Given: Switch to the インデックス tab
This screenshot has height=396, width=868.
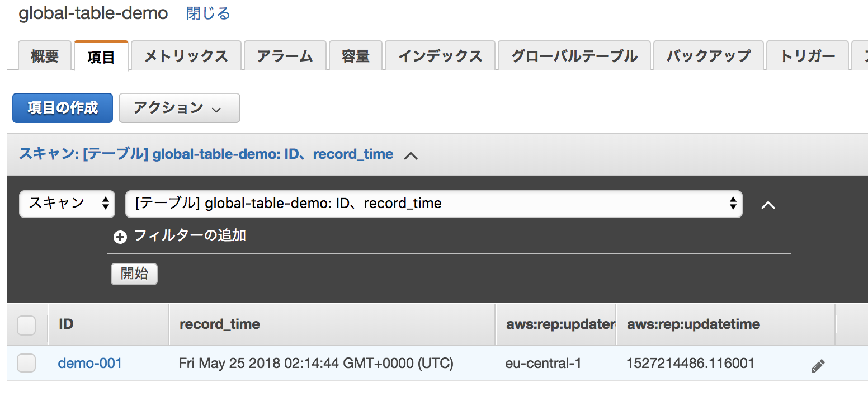Looking at the screenshot, I should 440,56.
